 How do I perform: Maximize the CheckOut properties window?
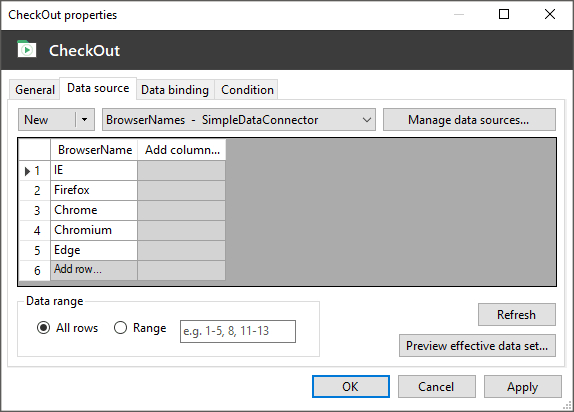(x=504, y=14)
